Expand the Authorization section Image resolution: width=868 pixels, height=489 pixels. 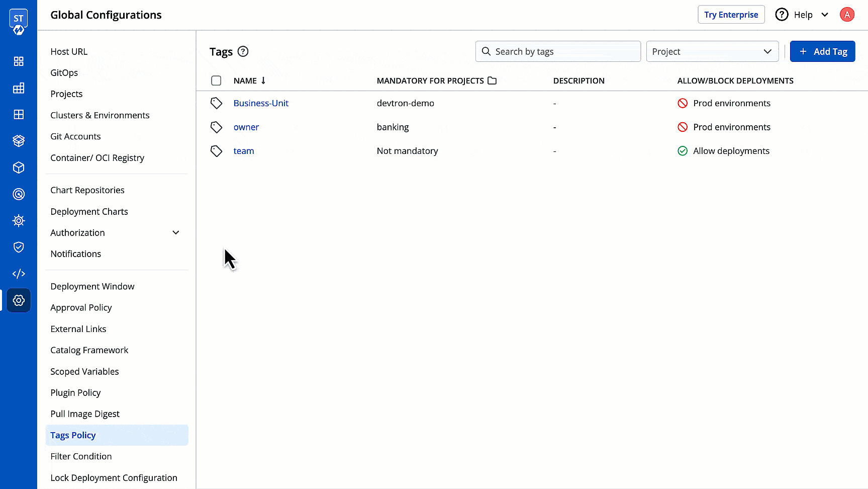[175, 232]
